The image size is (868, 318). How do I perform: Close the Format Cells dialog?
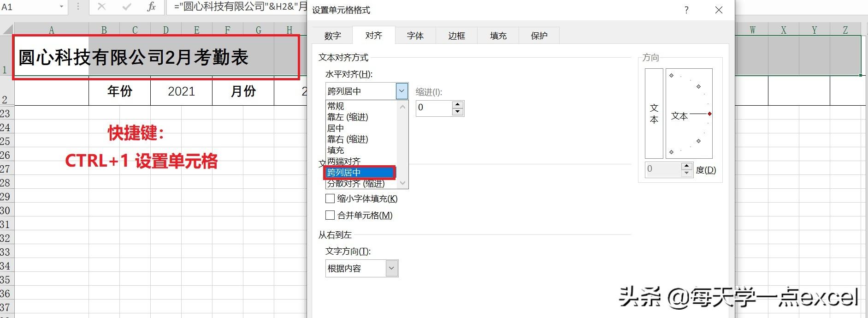pos(719,10)
